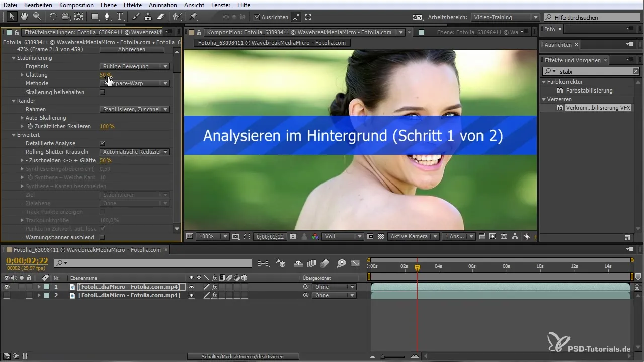Screen dimensions: 644x362
Task: Select the Zoom magnifier tool
Action: [x=37, y=17]
